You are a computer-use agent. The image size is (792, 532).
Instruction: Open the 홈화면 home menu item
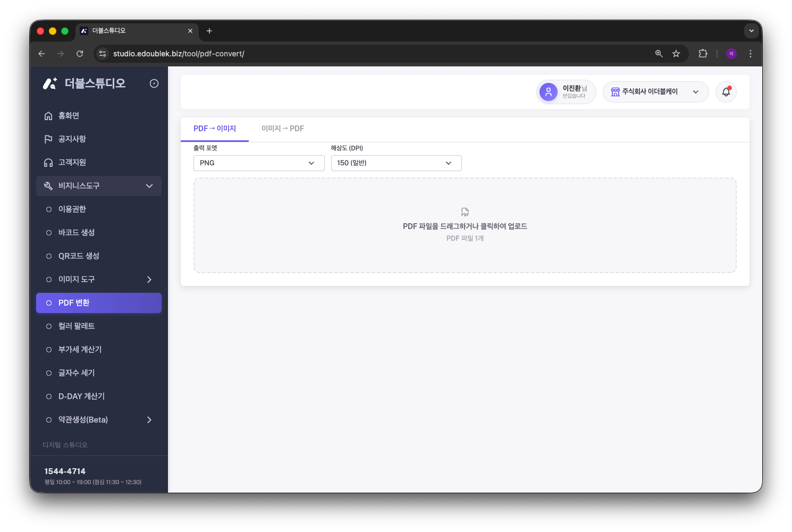99,116
